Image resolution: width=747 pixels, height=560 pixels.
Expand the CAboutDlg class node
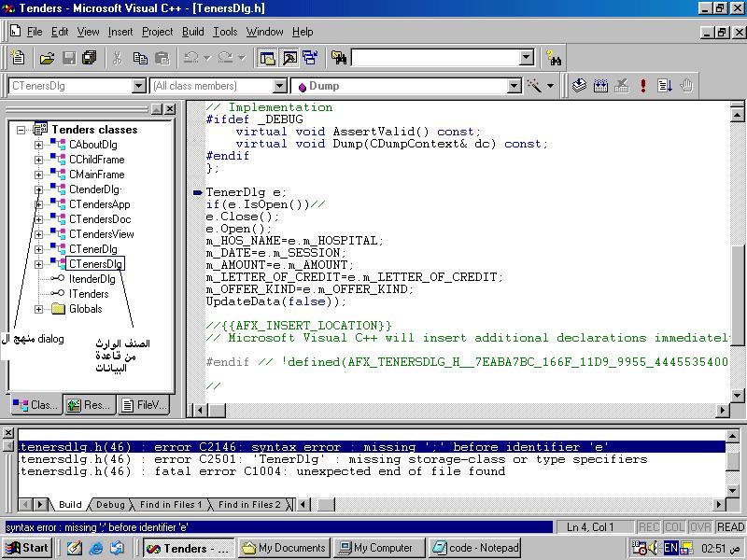[x=38, y=145]
